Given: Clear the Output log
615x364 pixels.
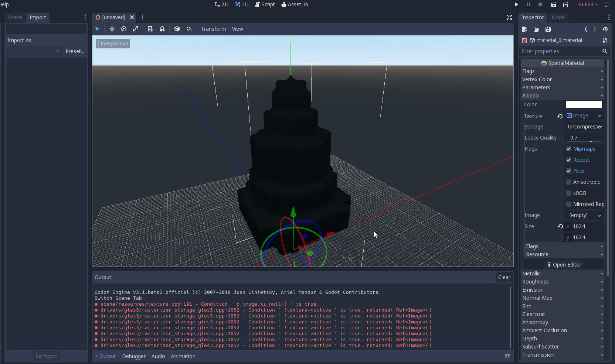Looking at the screenshot, I should (504, 277).
